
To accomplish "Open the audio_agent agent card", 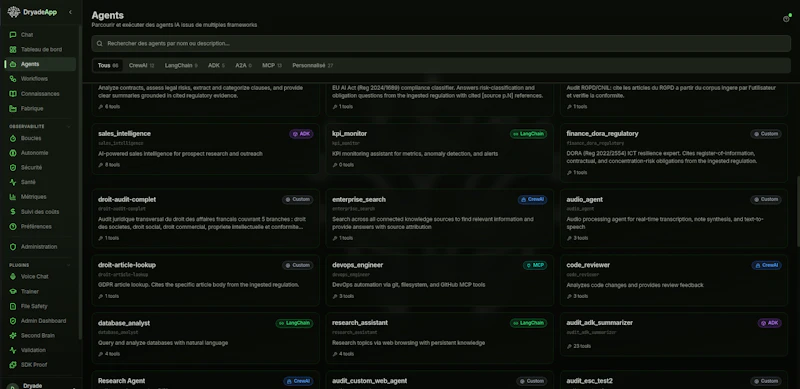I will tap(673, 218).
